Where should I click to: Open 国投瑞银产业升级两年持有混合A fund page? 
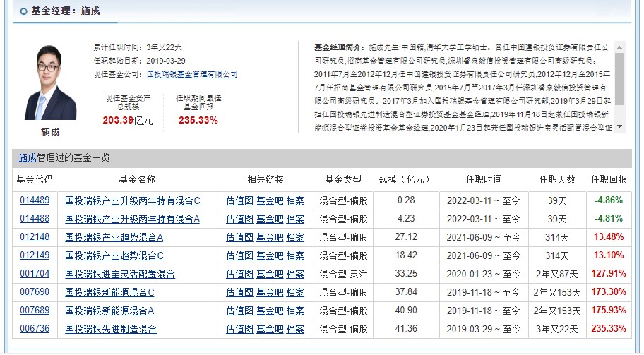coord(132,219)
